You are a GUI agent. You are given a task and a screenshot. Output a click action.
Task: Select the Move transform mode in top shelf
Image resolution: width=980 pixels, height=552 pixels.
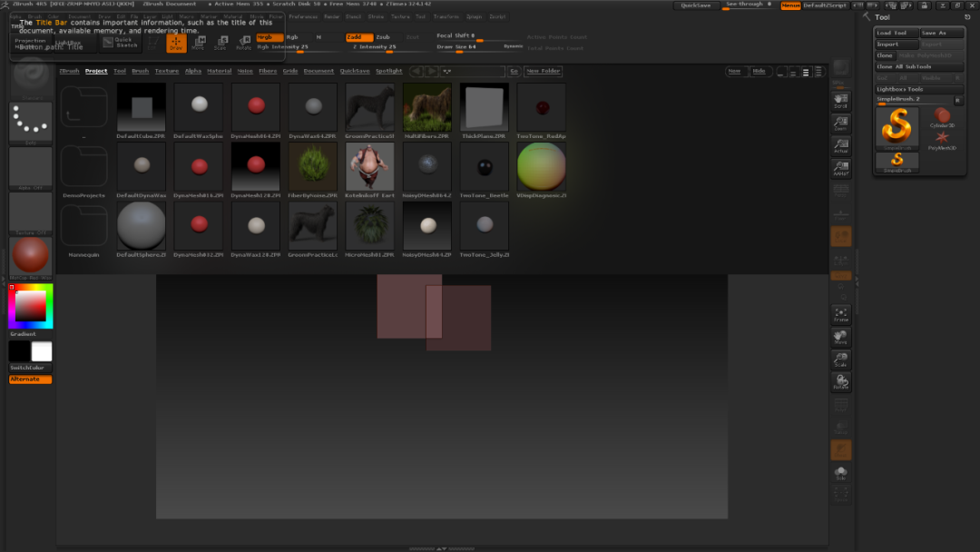coord(199,43)
